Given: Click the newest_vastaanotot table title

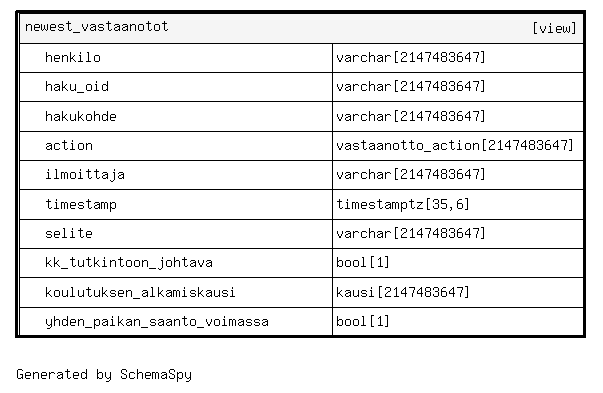Looking at the screenshot, I should [x=97, y=27].
